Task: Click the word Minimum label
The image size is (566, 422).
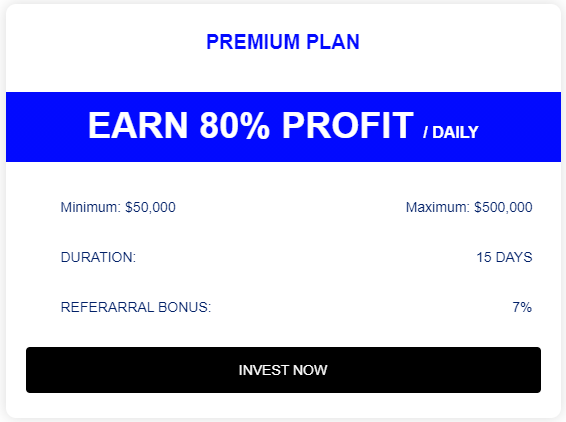Action: point(91,207)
